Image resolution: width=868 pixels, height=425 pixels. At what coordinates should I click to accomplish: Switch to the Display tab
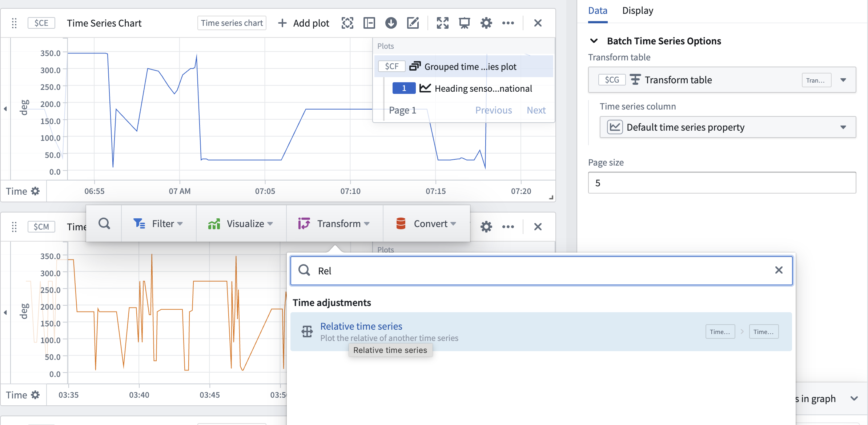pyautogui.click(x=638, y=11)
